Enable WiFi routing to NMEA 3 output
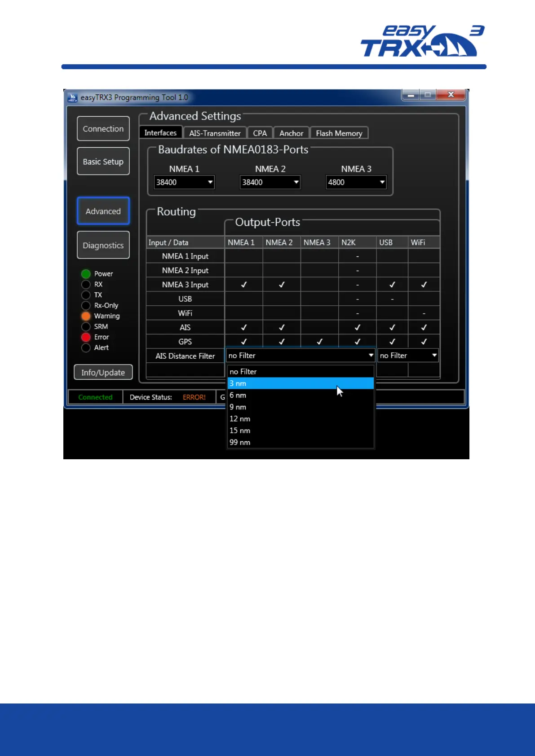Image resolution: width=535 pixels, height=756 pixels. pos(319,313)
